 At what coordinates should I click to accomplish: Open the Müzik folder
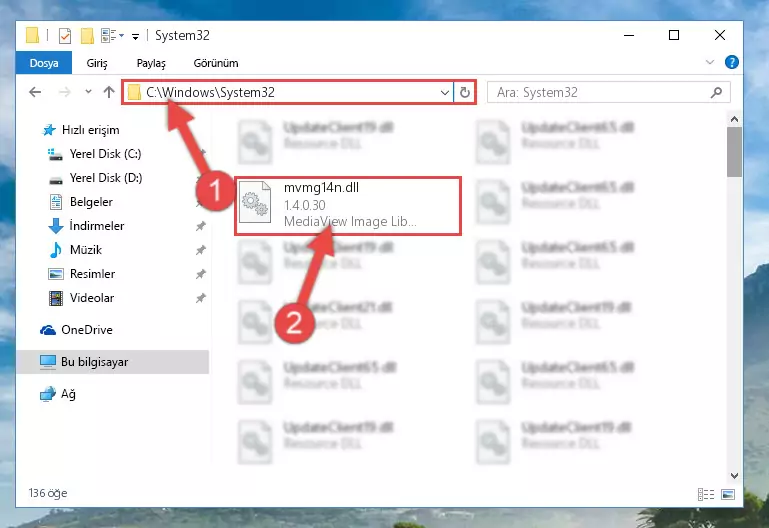point(76,250)
